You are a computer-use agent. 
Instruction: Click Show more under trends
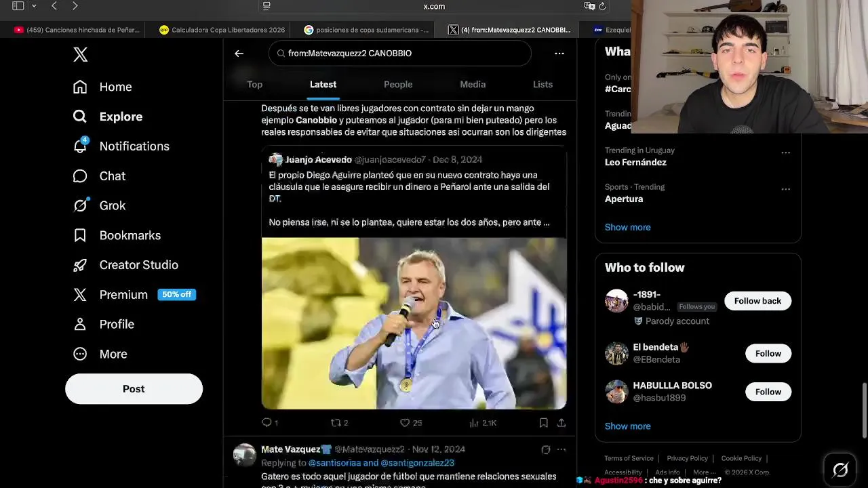click(627, 227)
